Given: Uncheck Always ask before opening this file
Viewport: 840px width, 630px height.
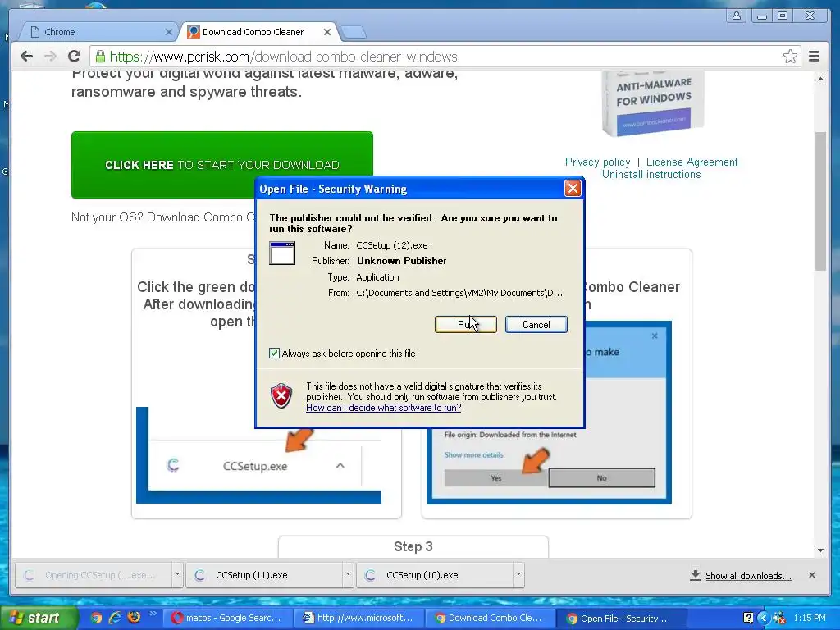Looking at the screenshot, I should pos(274,353).
